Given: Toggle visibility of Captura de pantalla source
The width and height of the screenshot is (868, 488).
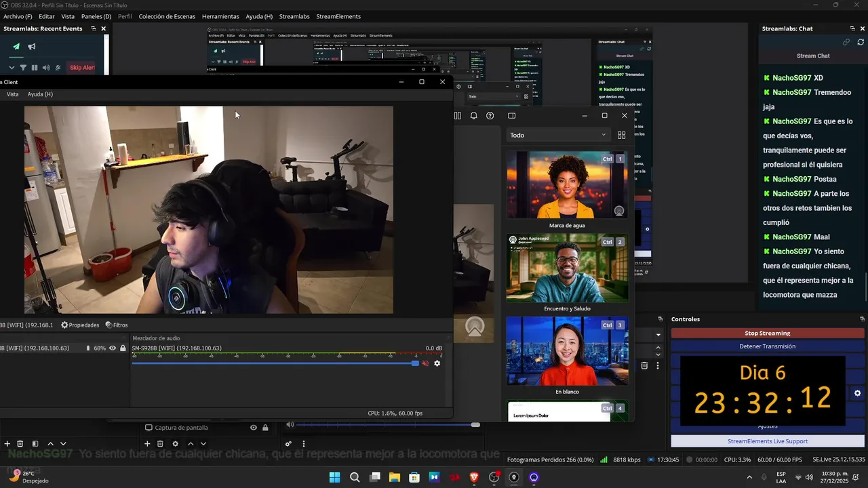Looking at the screenshot, I should (x=254, y=428).
